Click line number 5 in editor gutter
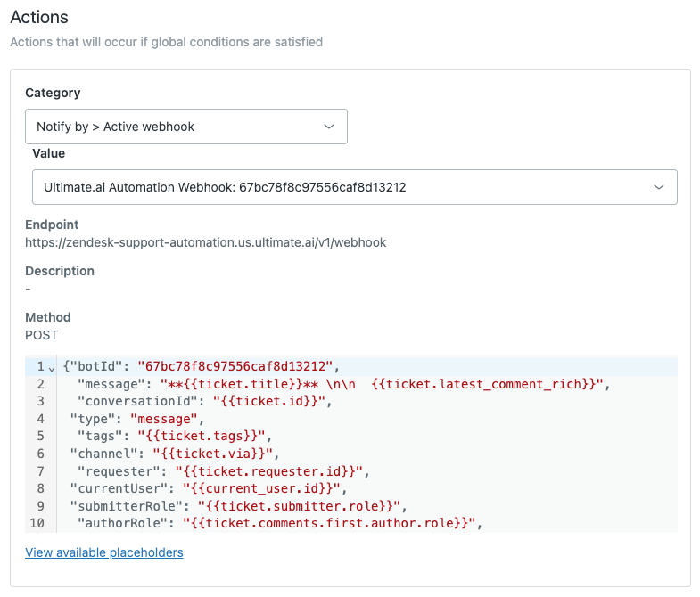The height and width of the screenshot is (597, 700). (40, 436)
